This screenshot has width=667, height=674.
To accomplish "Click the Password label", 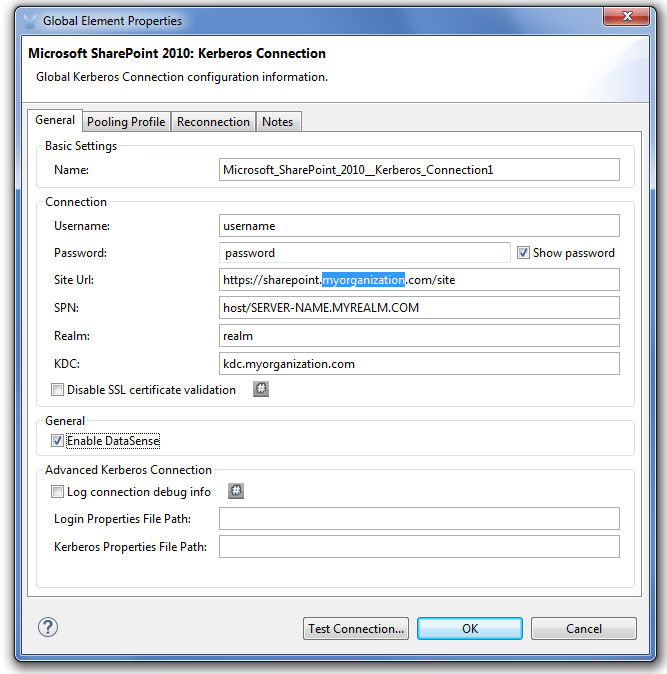I will point(80,253).
